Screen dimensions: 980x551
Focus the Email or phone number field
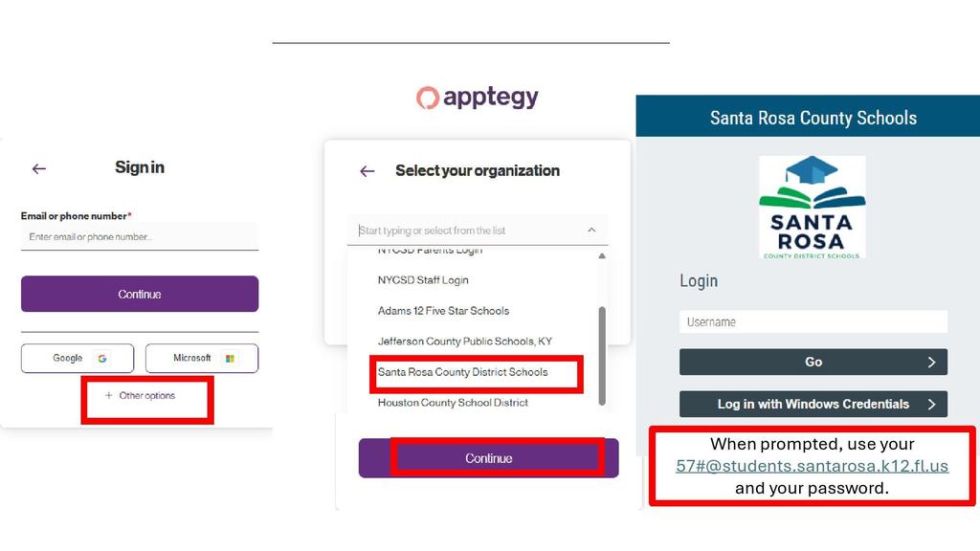pyautogui.click(x=140, y=237)
